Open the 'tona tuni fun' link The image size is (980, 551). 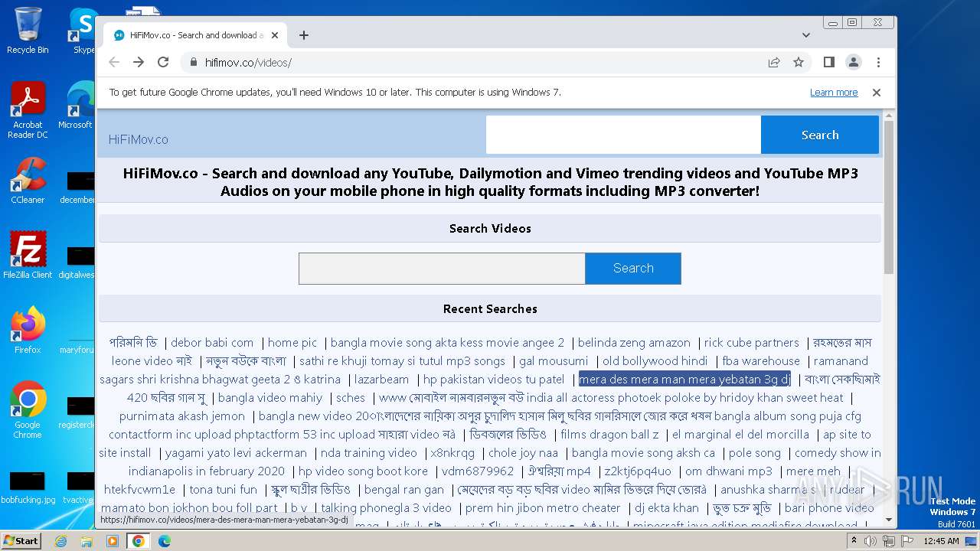223,490
